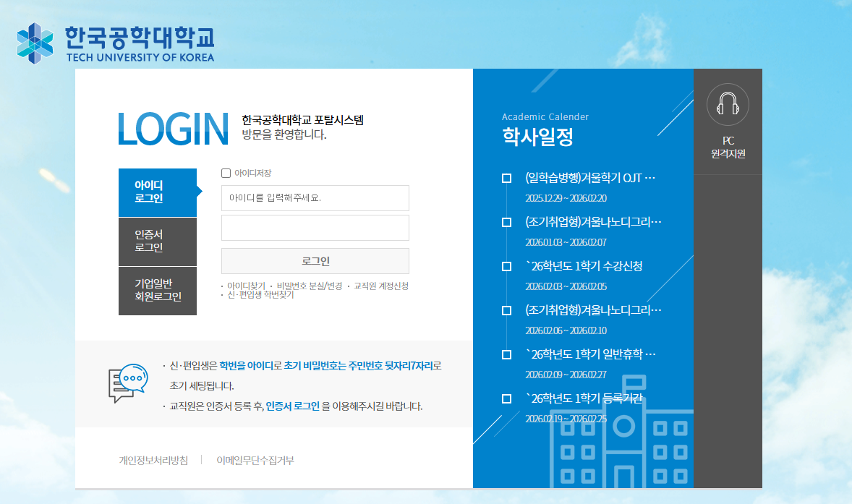Viewport: 852px width, 504px height.
Task: Open the 겨울나노디그리 entry dated 2026.02.06
Action: click(593, 310)
